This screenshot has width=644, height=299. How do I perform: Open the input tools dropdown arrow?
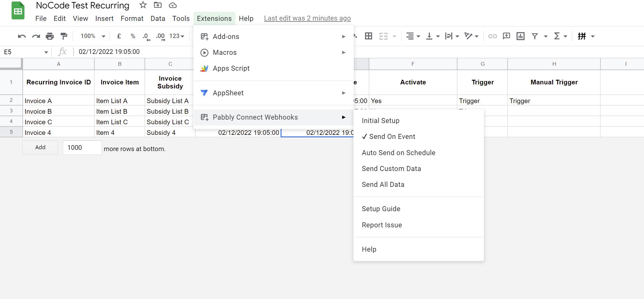(593, 36)
